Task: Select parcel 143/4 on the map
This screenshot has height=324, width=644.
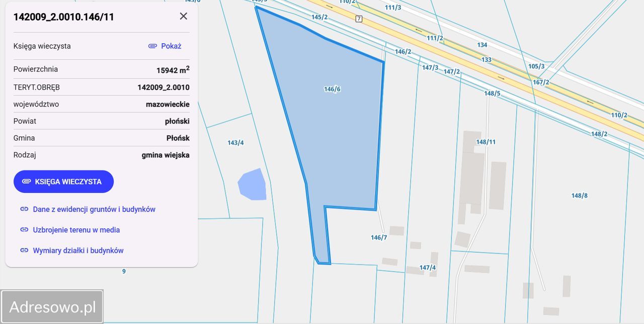Action: [235, 143]
